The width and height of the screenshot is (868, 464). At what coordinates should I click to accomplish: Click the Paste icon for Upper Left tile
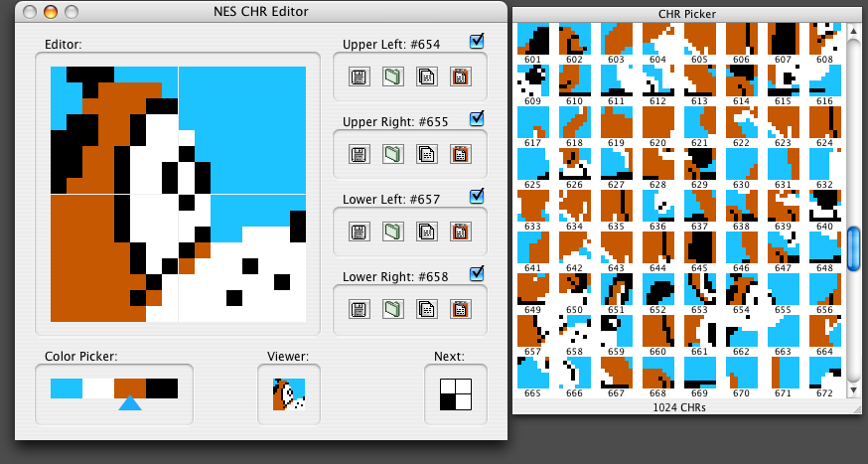pos(460,77)
